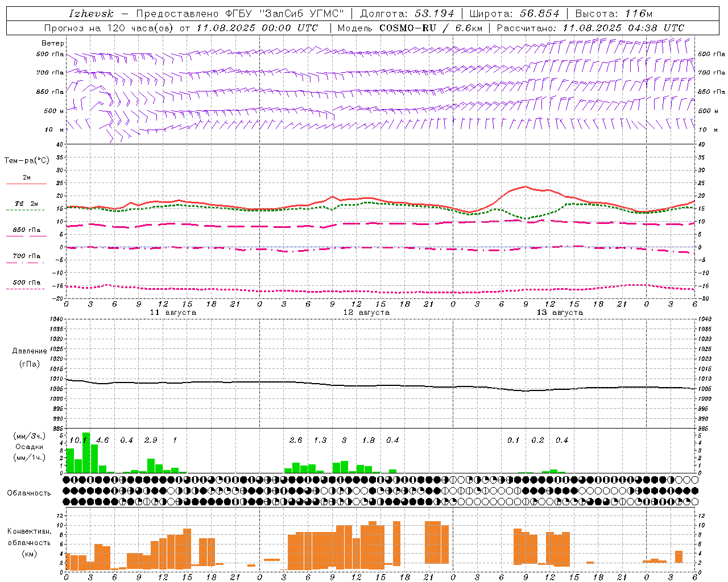Image resolution: width=728 pixels, height=582 pixels.
Task: Click the "2.9" precipitation total value
Action: pos(151,440)
